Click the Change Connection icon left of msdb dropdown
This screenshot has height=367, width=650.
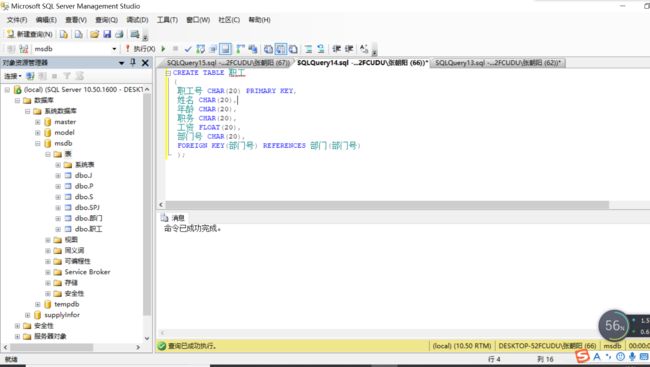pos(24,49)
